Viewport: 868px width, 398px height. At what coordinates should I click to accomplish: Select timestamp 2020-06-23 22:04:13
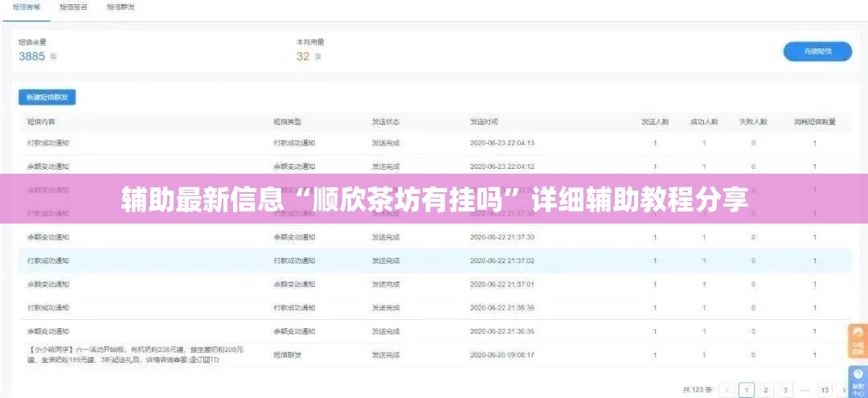(x=502, y=143)
